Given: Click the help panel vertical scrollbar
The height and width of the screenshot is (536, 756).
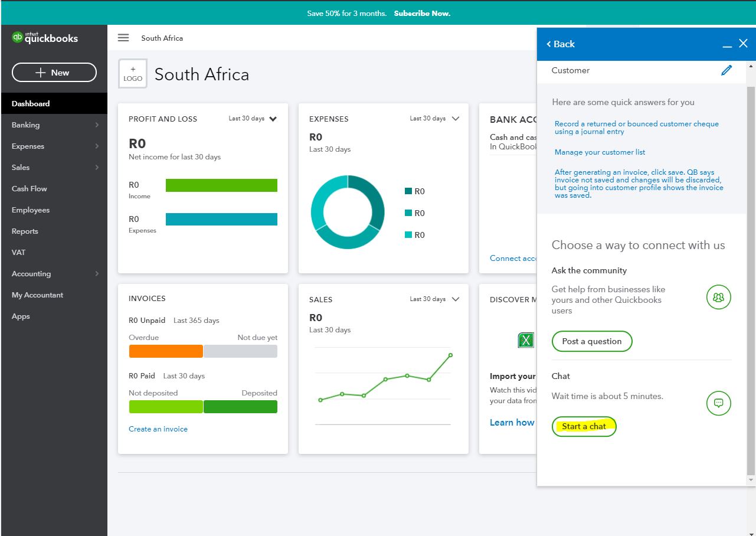Looking at the screenshot, I should (751, 280).
